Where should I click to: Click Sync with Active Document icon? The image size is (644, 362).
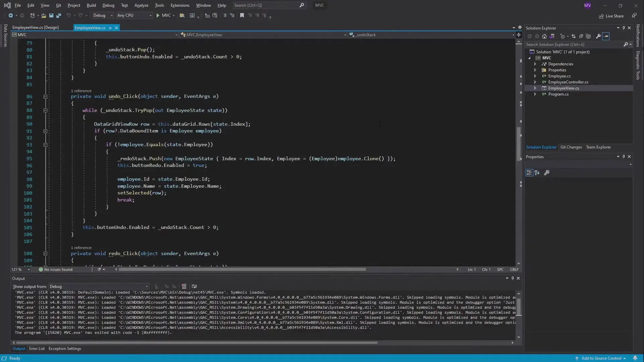tap(574, 36)
